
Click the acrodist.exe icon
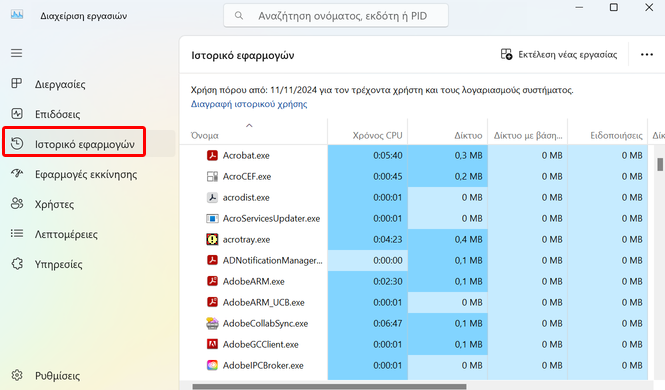[x=212, y=198]
